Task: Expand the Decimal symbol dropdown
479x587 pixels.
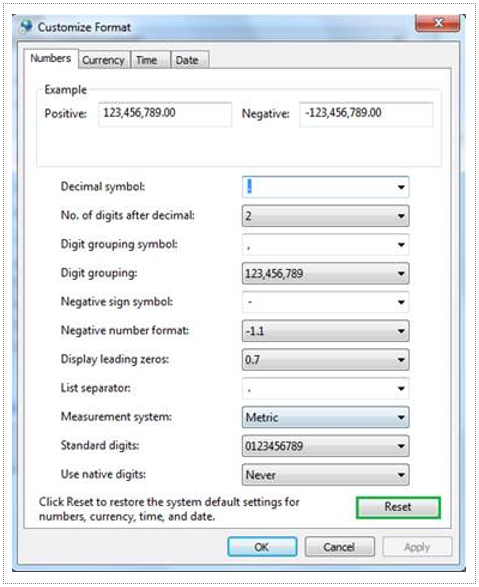Action: 401,187
